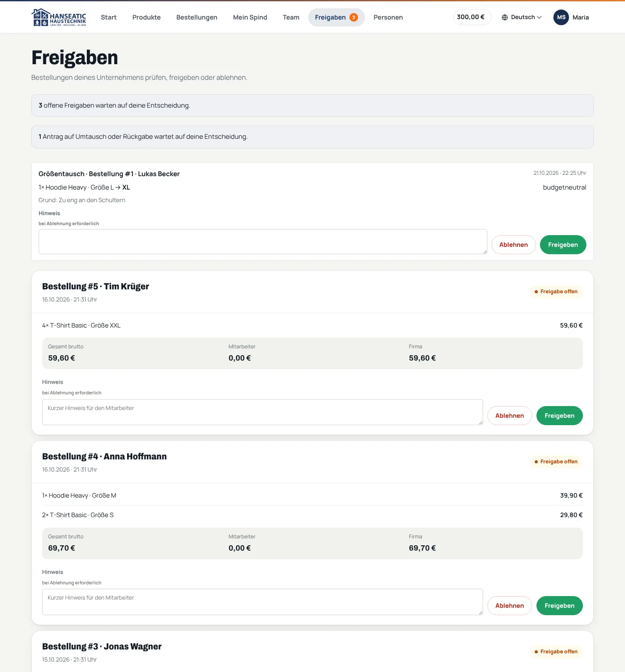
Task: Approve order #5 from Tim Krüger
Action: pos(559,416)
